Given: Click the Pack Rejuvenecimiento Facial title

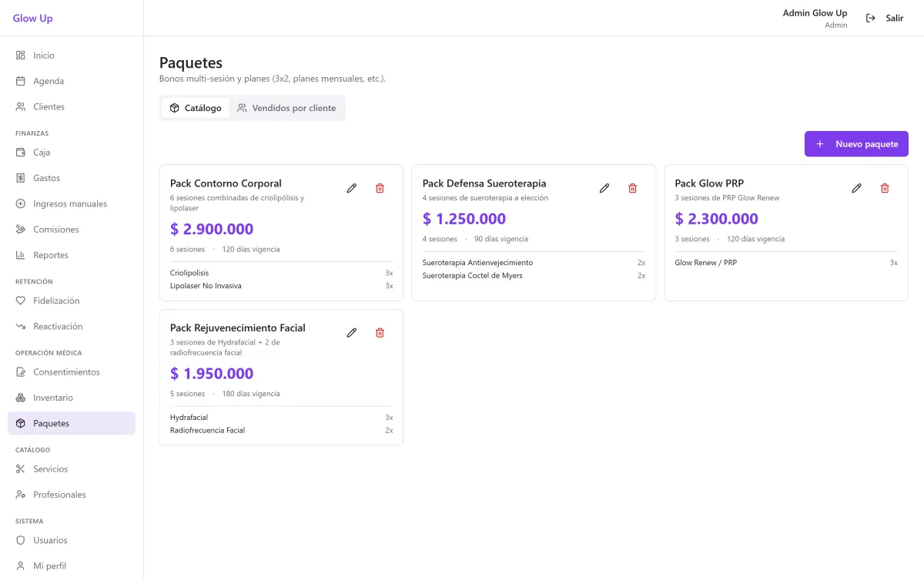Looking at the screenshot, I should pyautogui.click(x=238, y=328).
